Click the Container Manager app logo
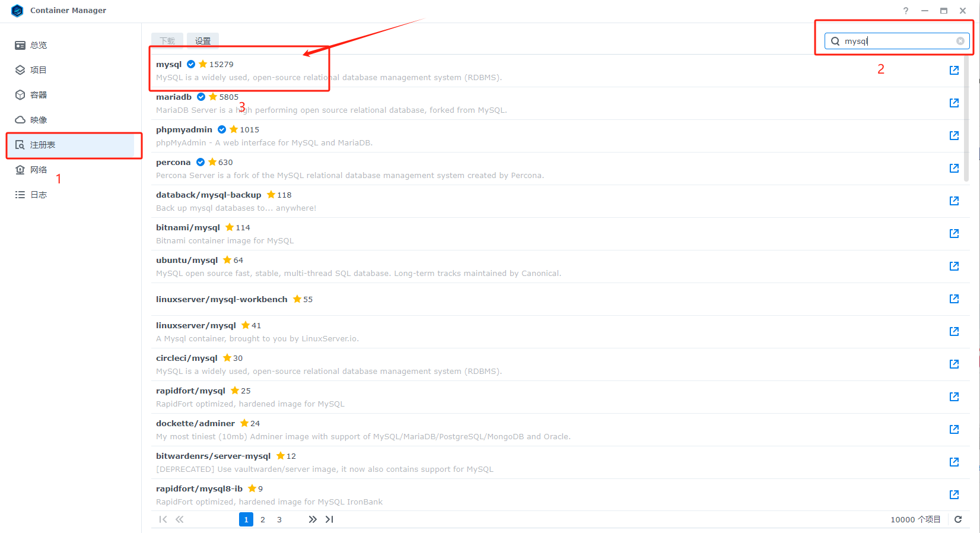This screenshot has height=533, width=980. click(17, 11)
